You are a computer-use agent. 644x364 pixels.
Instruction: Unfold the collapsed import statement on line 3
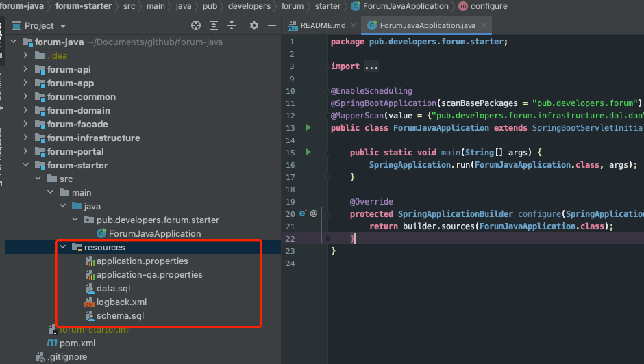371,66
